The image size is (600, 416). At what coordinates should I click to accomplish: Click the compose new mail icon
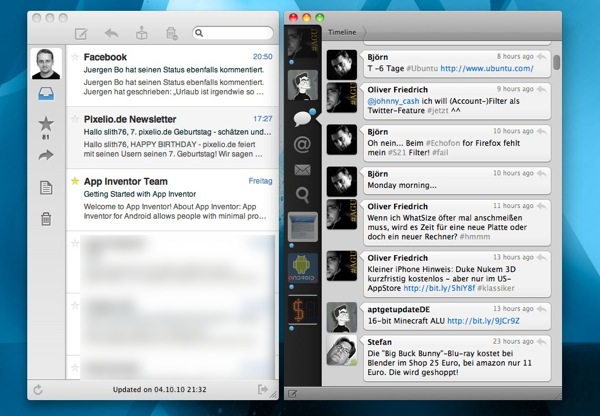81,34
